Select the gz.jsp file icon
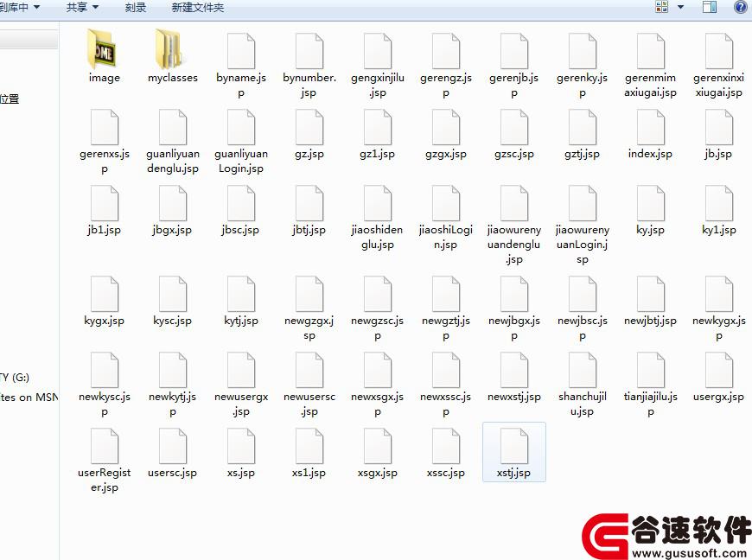The width and height of the screenshot is (752, 560). (x=309, y=127)
